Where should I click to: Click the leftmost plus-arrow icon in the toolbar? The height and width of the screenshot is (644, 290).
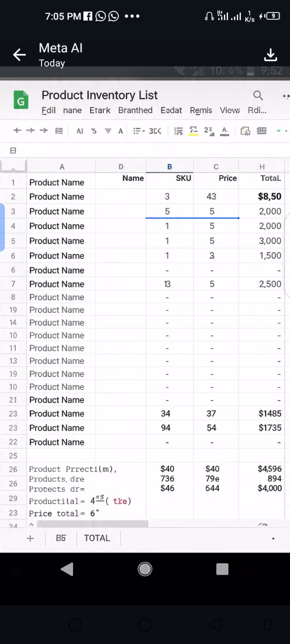pyautogui.click(x=17, y=130)
